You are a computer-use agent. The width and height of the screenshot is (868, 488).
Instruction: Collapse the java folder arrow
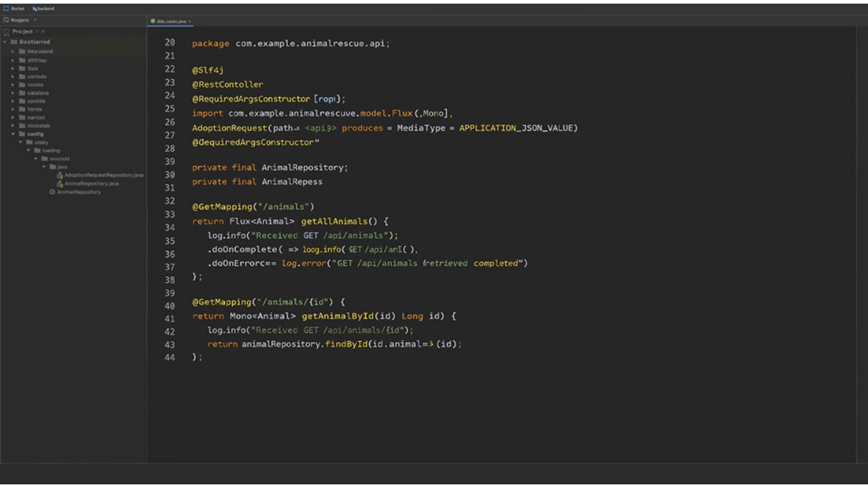(x=43, y=167)
